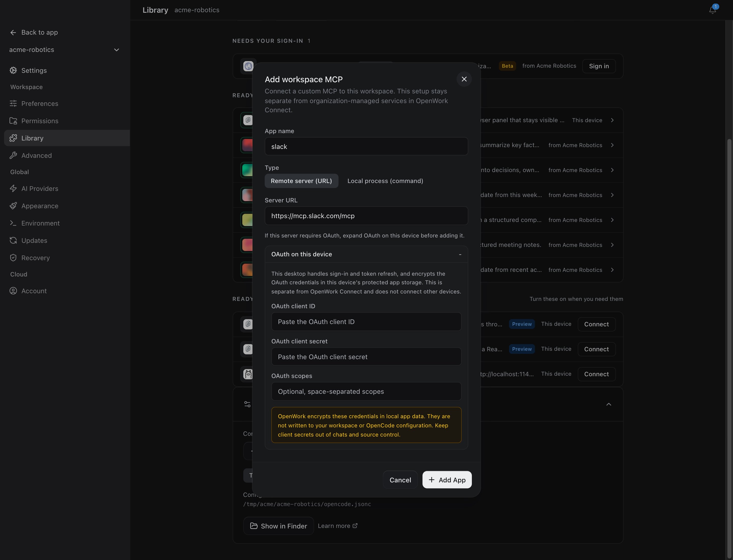This screenshot has height=560, width=733.
Task: Click the llama icon in the localhost row
Action: (248, 374)
